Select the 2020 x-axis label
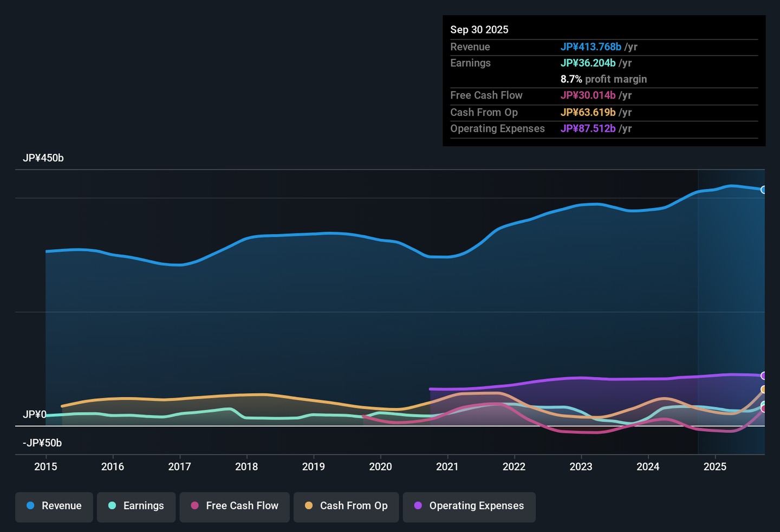Screen dimensions: 780x532 (x=380, y=467)
